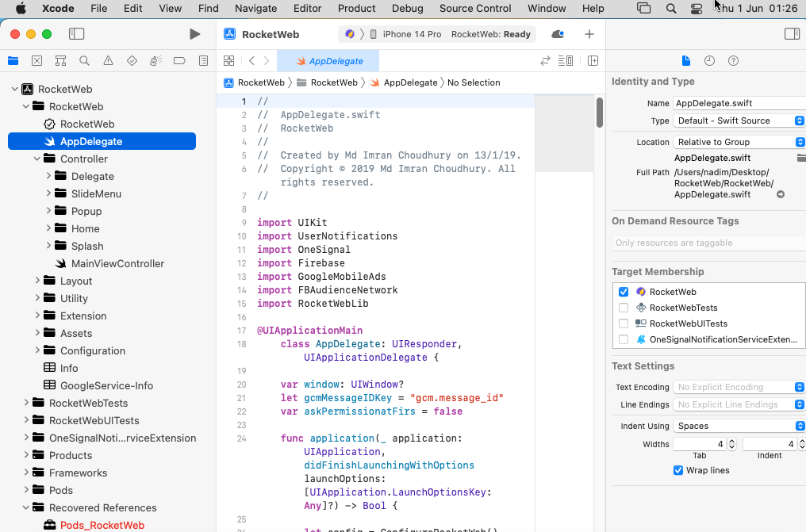Open the Debug menu
806x532 pixels.
407,8
